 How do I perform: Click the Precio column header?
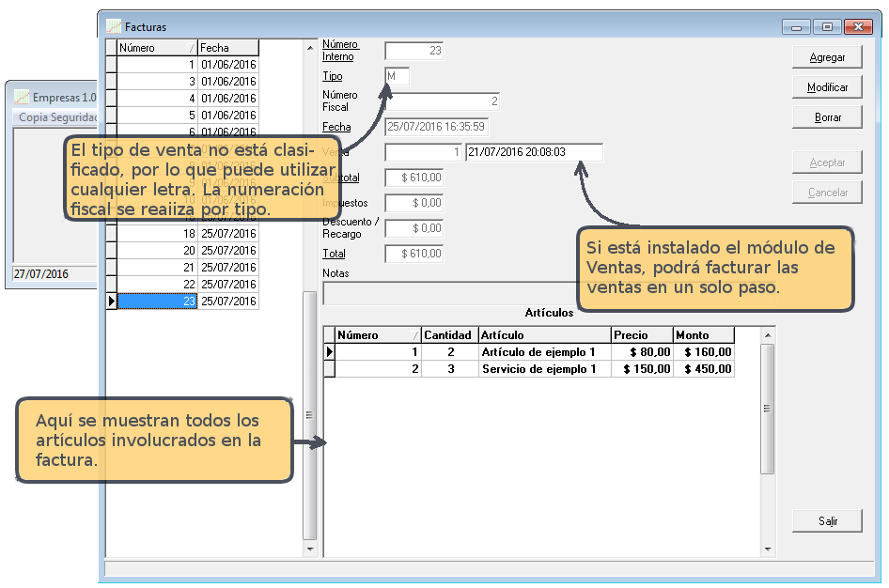[643, 334]
